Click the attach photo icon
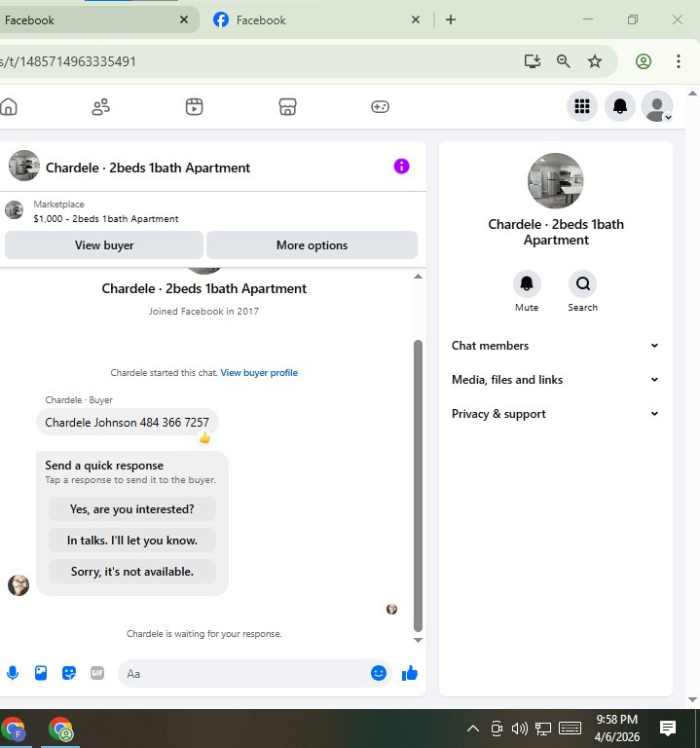700x748 pixels. [41, 673]
